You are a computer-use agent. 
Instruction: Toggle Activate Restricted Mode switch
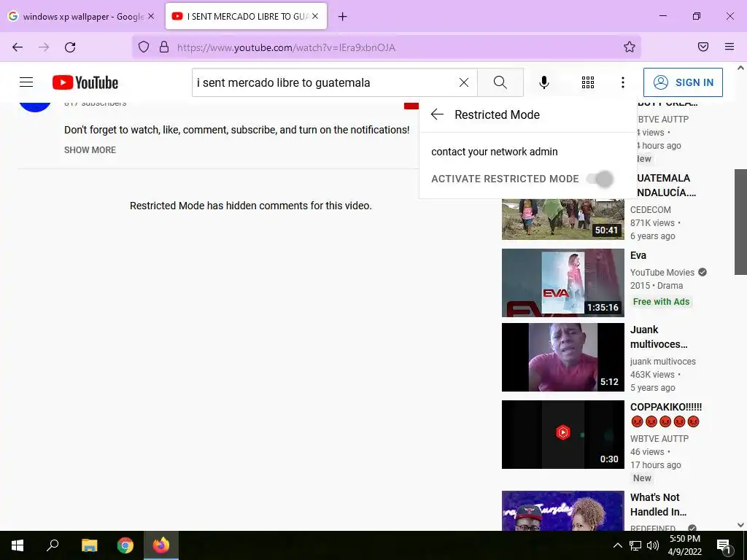(x=600, y=179)
